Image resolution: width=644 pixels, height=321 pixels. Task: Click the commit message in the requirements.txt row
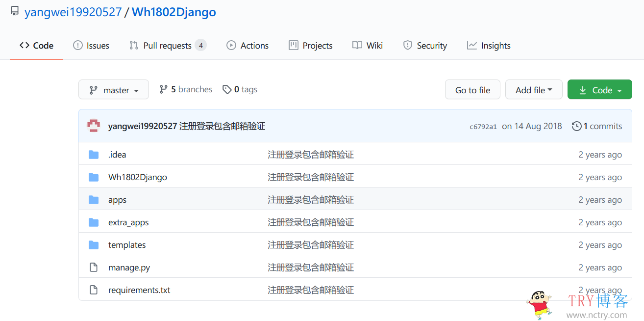[311, 290]
